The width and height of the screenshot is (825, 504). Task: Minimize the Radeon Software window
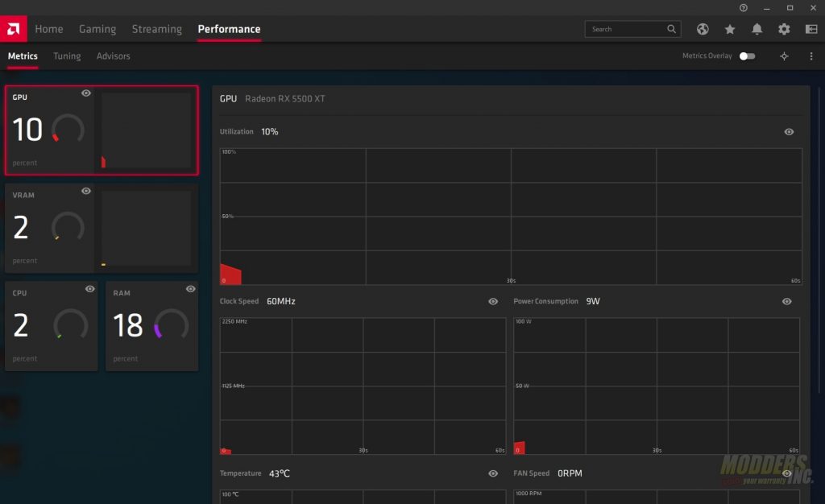767,8
